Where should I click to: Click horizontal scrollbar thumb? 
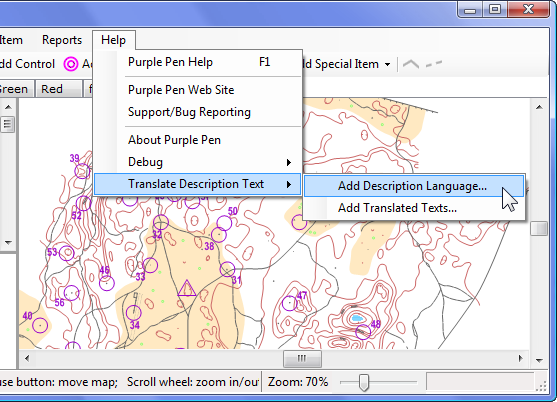click(302, 358)
